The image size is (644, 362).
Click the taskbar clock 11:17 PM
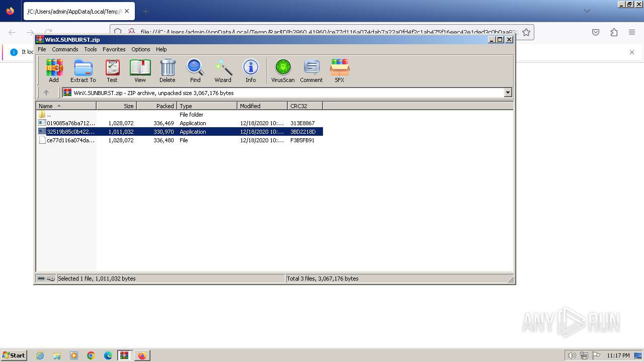pyautogui.click(x=618, y=355)
